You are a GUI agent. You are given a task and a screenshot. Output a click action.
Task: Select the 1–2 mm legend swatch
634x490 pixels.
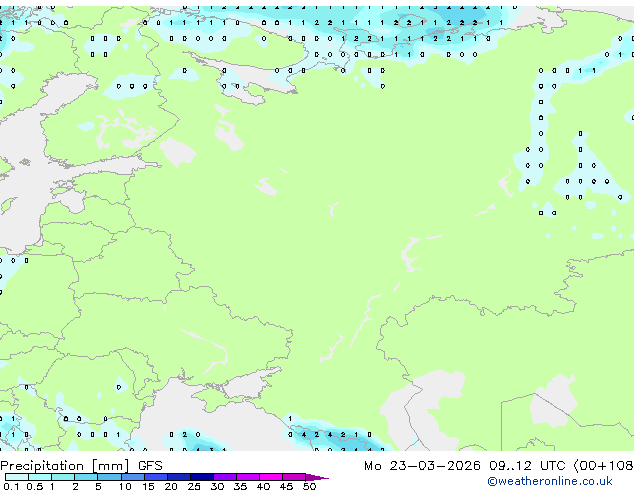click(63, 477)
